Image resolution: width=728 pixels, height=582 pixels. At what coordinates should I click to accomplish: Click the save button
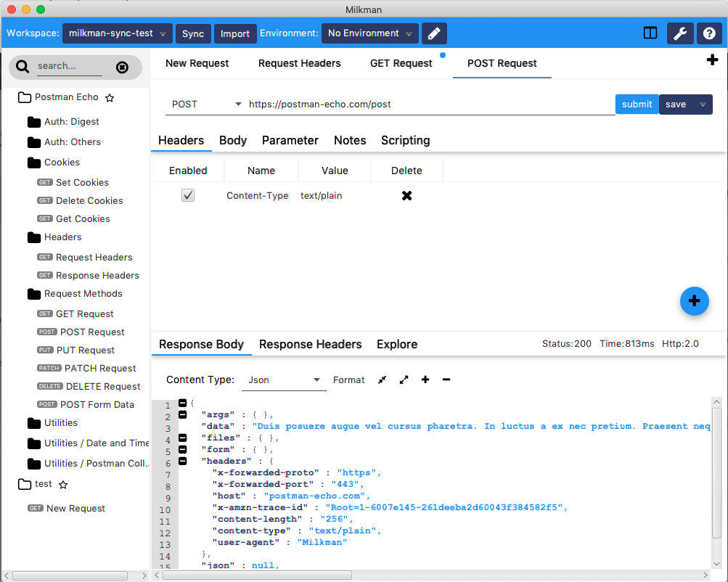pos(676,104)
